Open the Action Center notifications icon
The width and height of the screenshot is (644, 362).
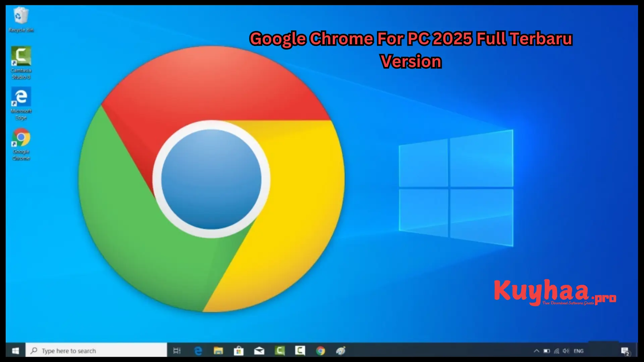(625, 351)
